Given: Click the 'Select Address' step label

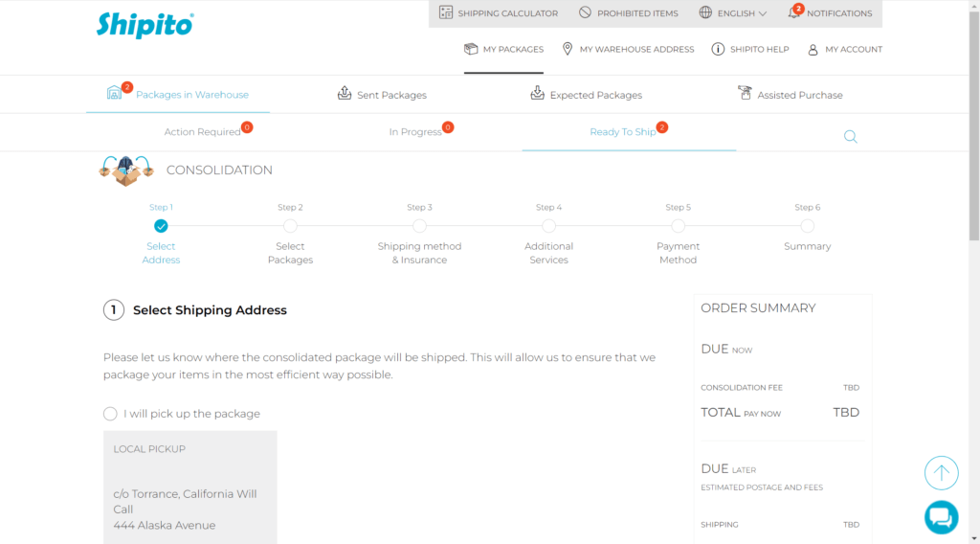Looking at the screenshot, I should click(x=161, y=253).
